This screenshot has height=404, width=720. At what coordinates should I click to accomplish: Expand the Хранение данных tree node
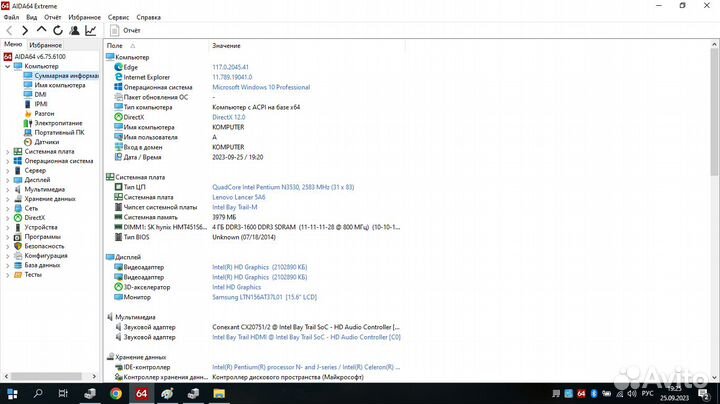(x=7, y=199)
